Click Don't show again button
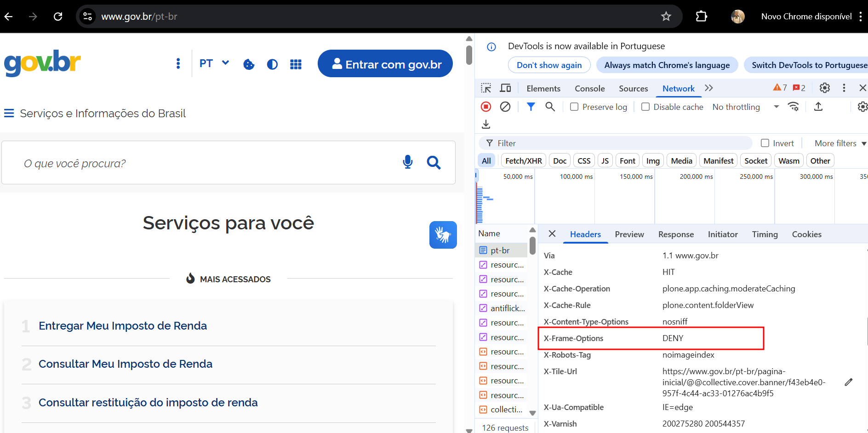The height and width of the screenshot is (433, 868). 549,65
